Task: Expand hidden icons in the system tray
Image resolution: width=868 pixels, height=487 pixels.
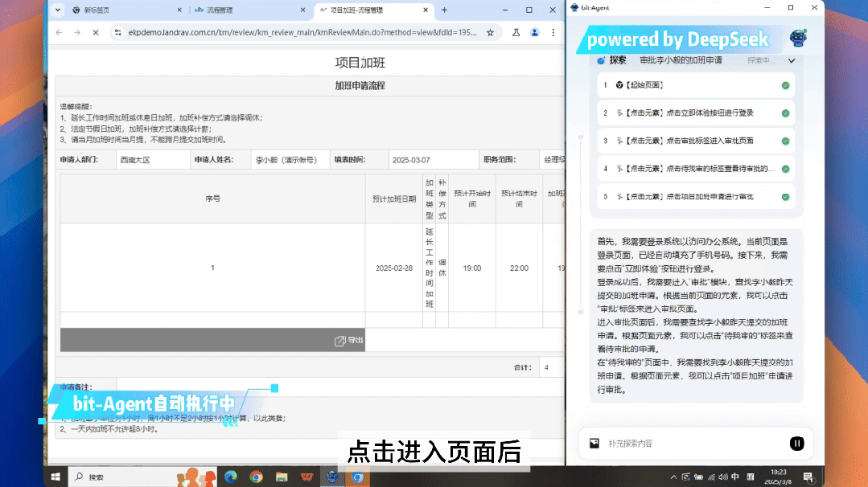Action: (674, 476)
